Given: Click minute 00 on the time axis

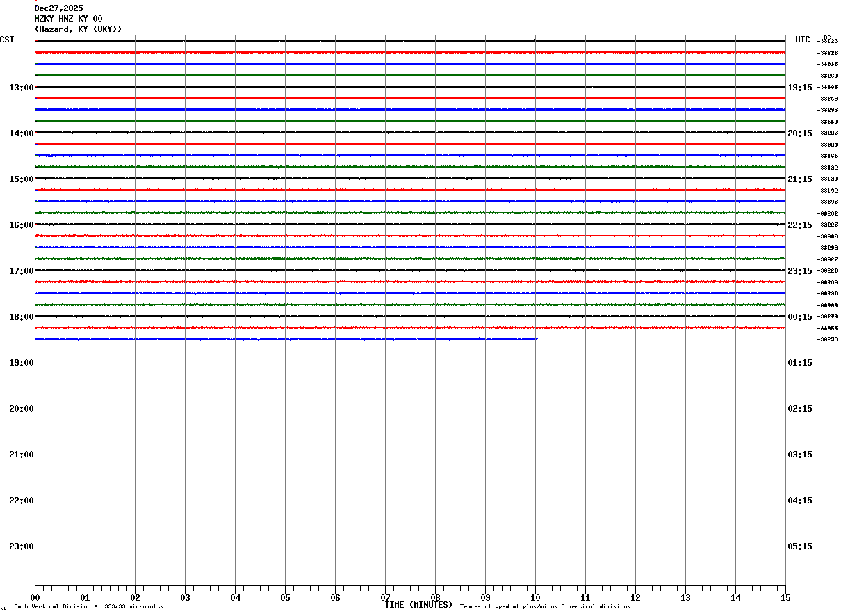Looking at the screenshot, I should pos(35,597).
